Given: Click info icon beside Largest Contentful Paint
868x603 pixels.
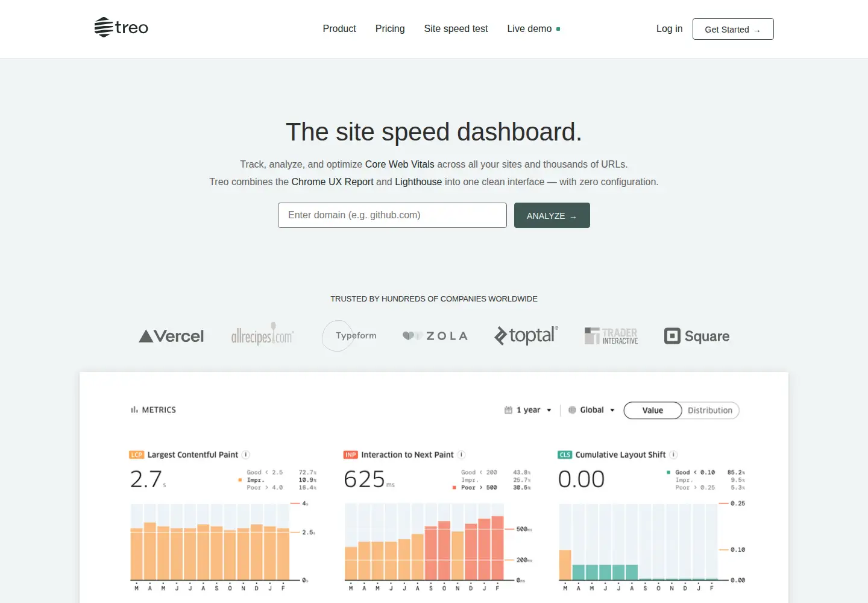Looking at the screenshot, I should click(246, 455).
